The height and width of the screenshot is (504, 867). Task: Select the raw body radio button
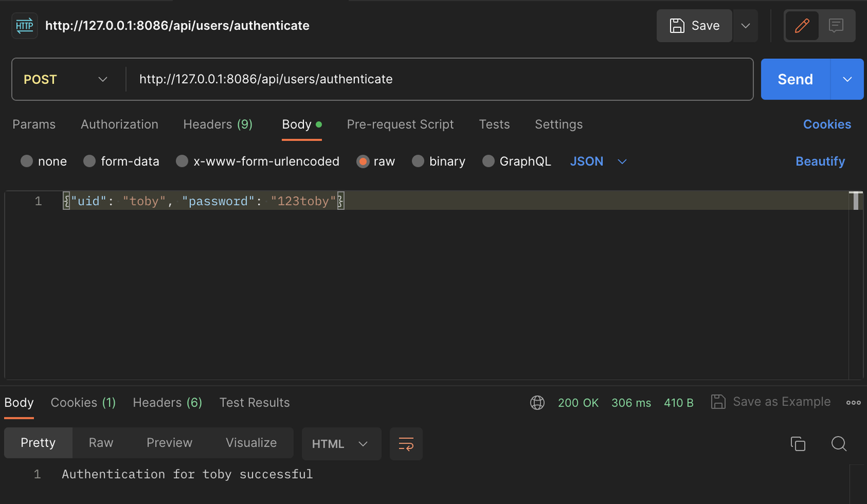tap(363, 161)
